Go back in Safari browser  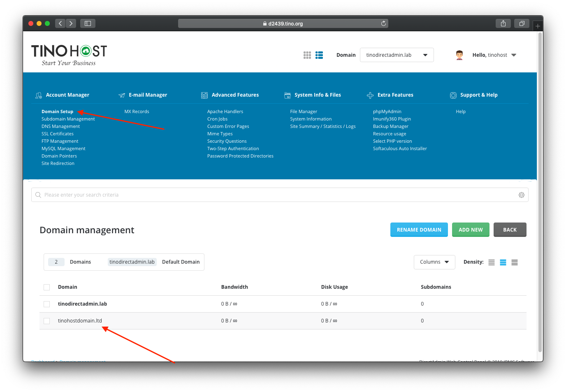(60, 23)
